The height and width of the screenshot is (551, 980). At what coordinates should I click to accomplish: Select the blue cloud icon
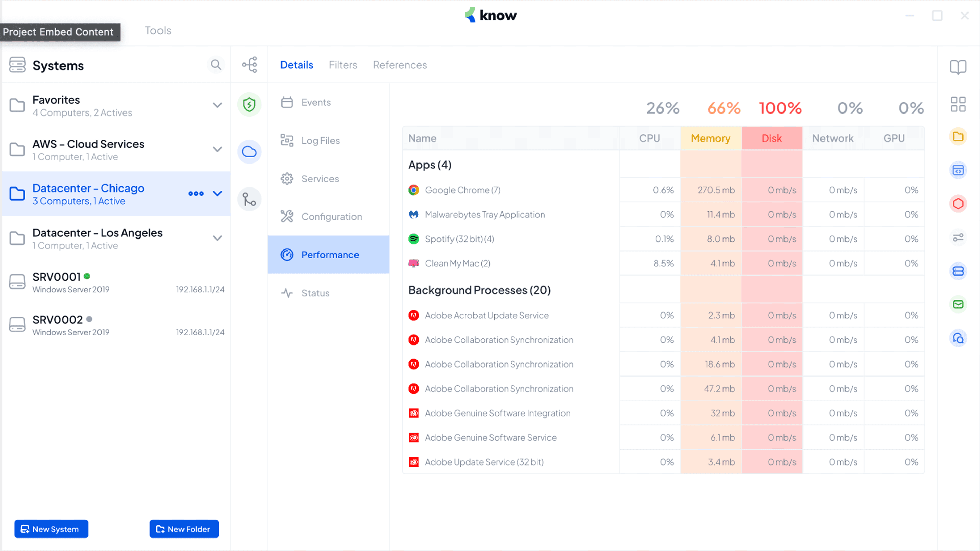pos(249,152)
